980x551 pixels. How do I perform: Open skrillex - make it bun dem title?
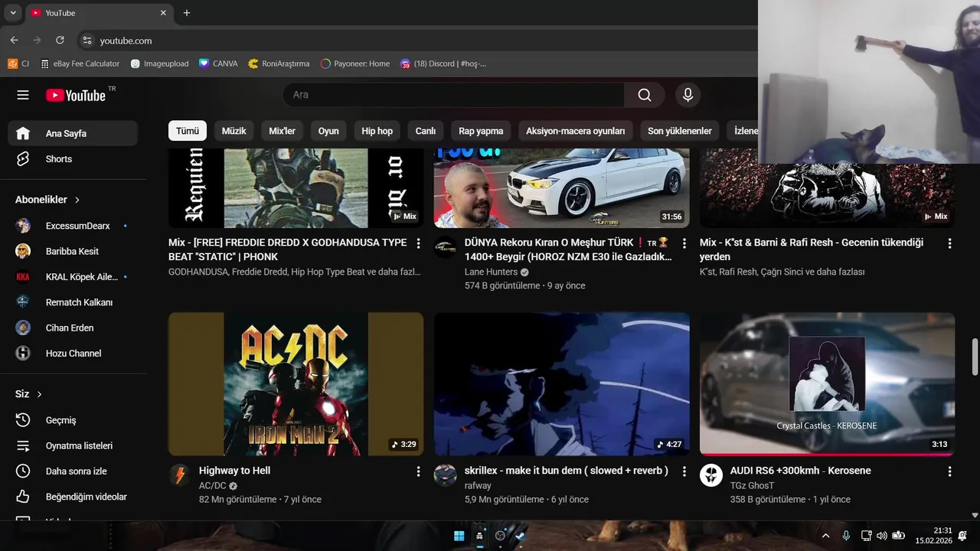(566, 471)
